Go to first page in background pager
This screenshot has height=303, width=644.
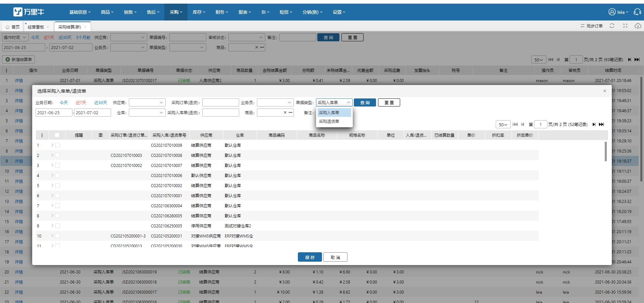pyautogui.click(x=551, y=59)
